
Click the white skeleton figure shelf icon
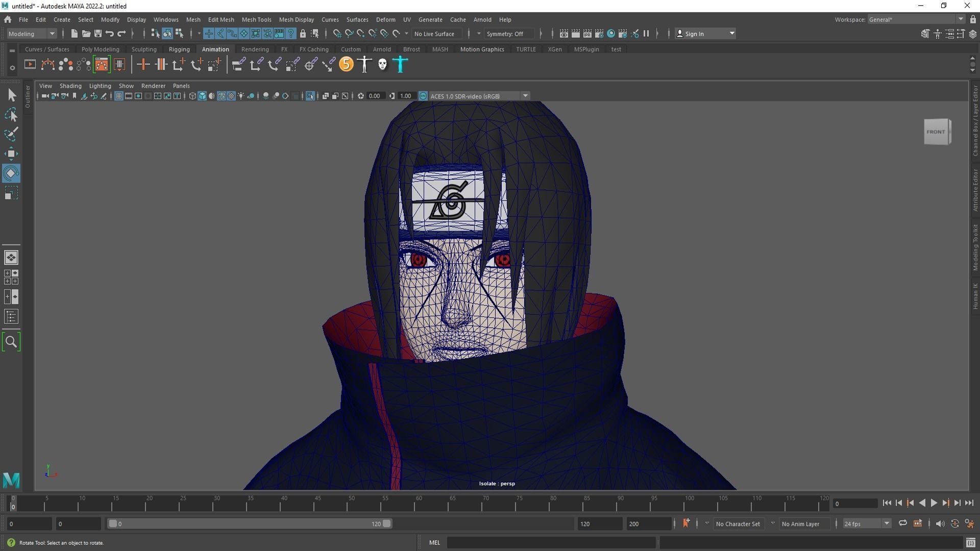pyautogui.click(x=364, y=65)
